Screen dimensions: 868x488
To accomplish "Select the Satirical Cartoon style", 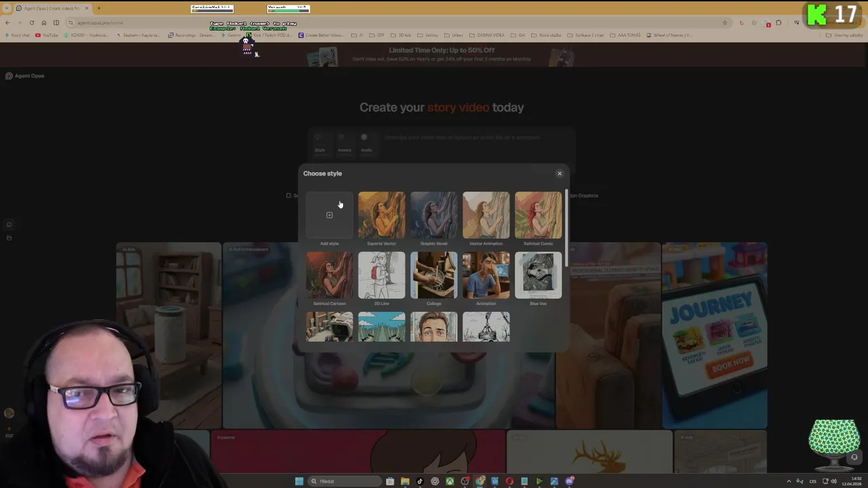I will [x=330, y=275].
